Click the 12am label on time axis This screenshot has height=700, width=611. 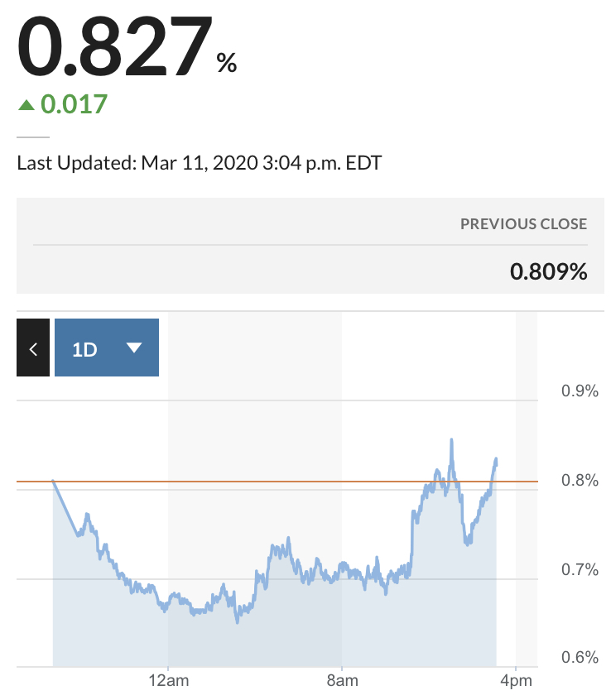coord(168,682)
